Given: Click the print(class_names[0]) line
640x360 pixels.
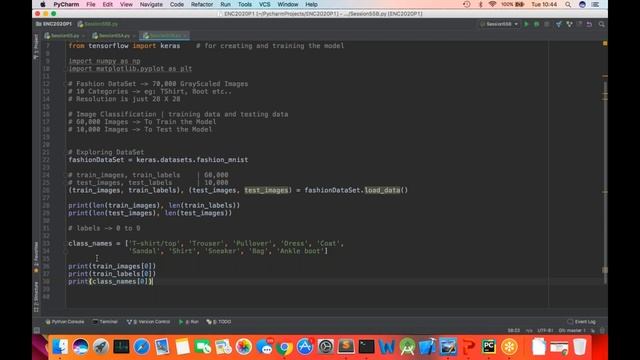Looking at the screenshot, I should 111,282.
